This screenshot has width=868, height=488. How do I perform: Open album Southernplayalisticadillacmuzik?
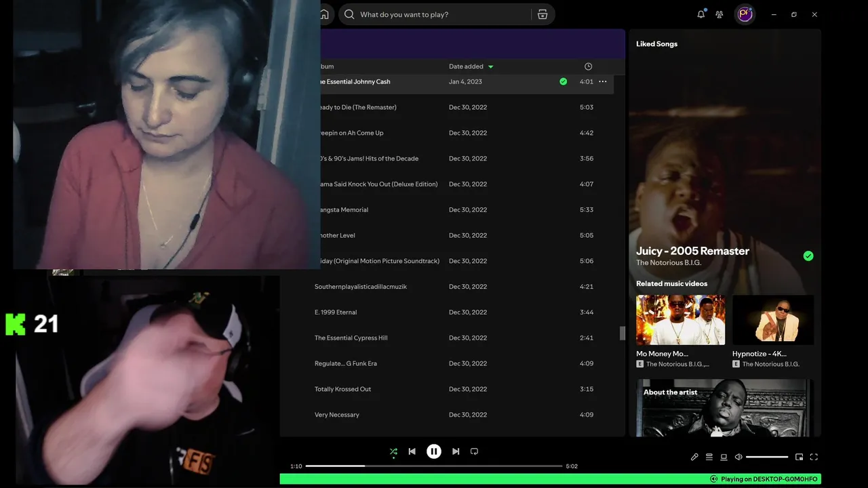361,287
